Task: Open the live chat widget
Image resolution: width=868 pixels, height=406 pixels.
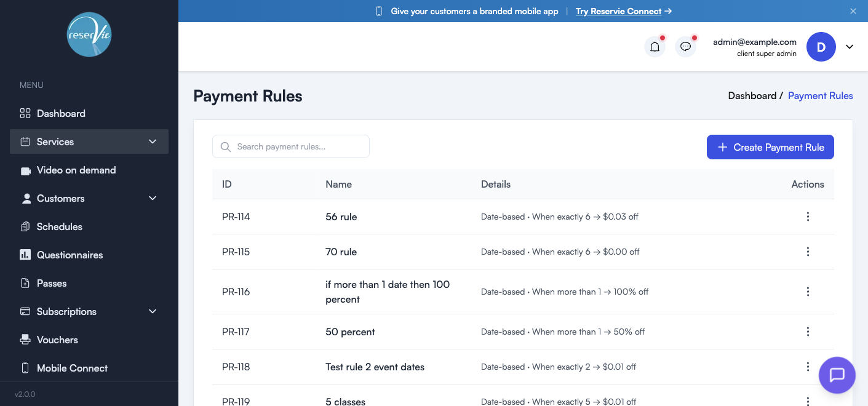Action: click(837, 375)
